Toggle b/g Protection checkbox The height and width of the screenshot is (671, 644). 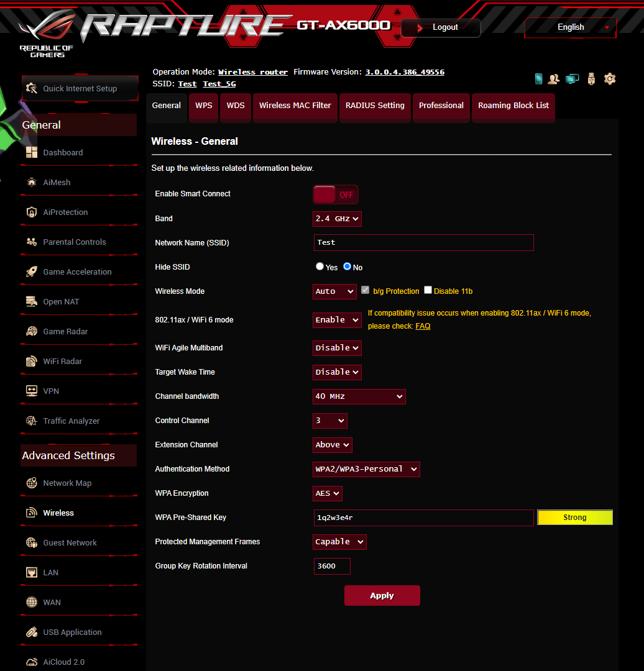366,290
